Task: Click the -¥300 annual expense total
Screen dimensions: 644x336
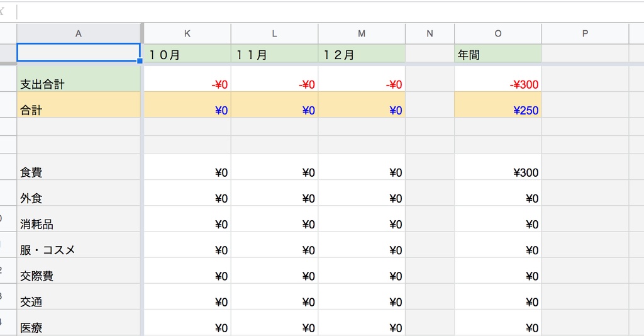Action: click(x=498, y=79)
